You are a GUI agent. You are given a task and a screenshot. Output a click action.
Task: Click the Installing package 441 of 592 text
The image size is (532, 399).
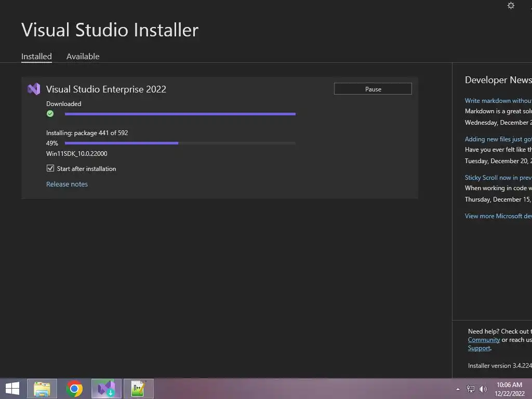(x=87, y=133)
